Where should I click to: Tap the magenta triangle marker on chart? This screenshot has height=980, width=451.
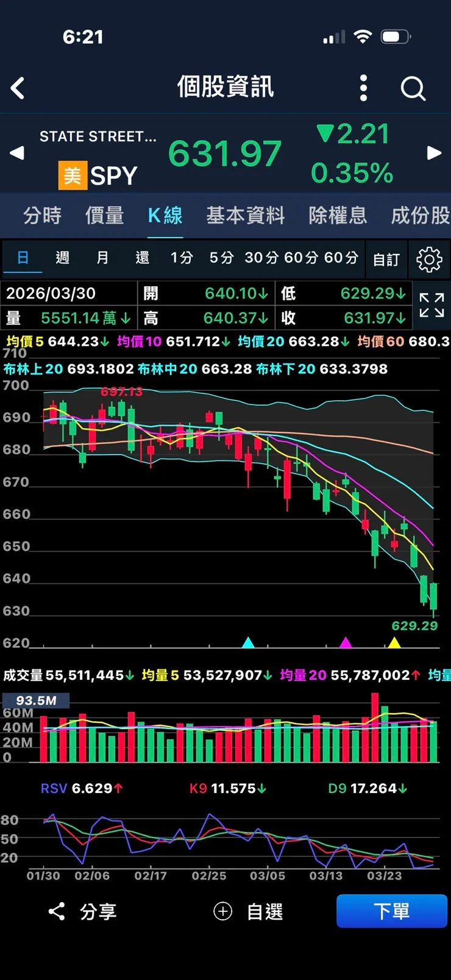(346, 643)
